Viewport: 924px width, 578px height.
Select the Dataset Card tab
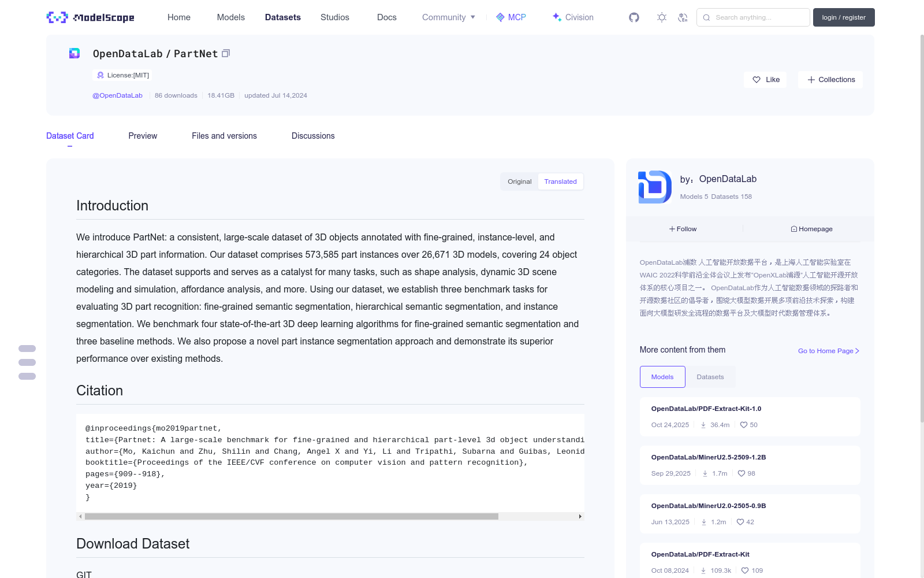point(70,136)
